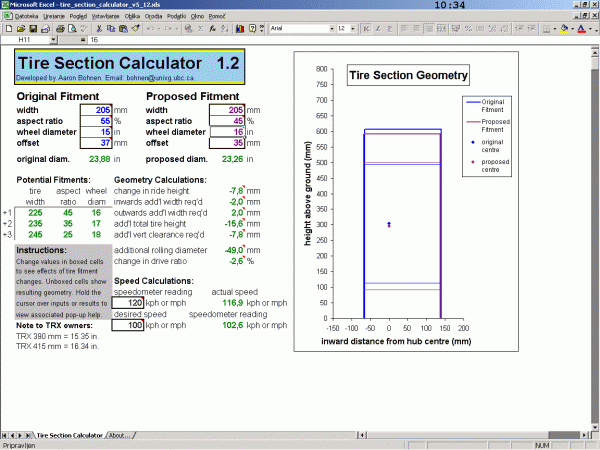
Task: Launch the Chart Wizard icon
Action: [x=240, y=28]
